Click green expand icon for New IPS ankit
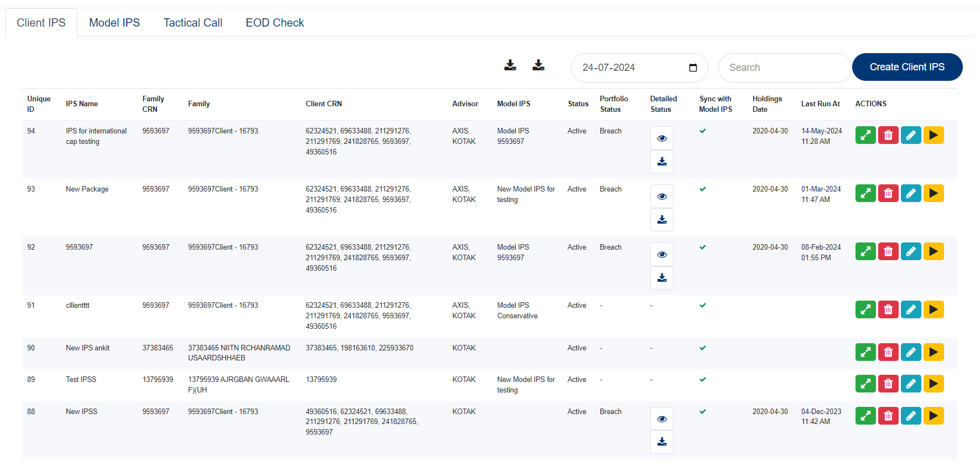Screen dimensions: 980x465 865,352
